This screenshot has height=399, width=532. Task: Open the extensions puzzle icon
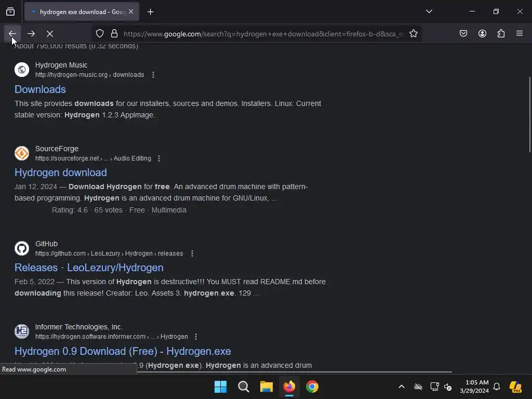pyautogui.click(x=501, y=34)
